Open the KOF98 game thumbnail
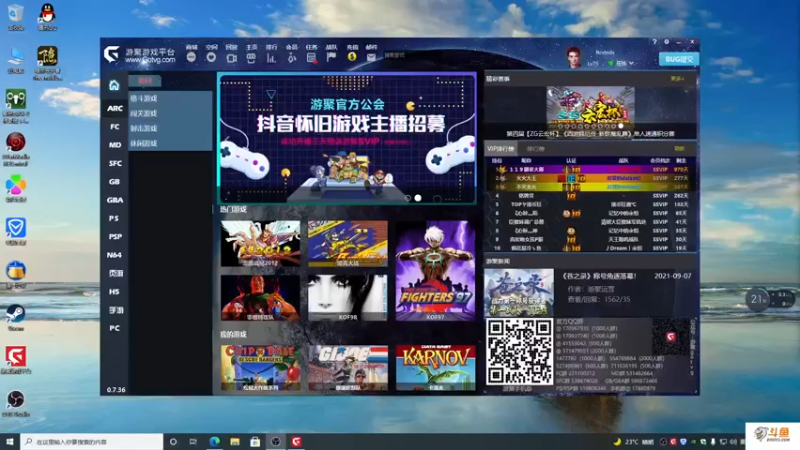This screenshot has width=800, height=450. point(347,298)
